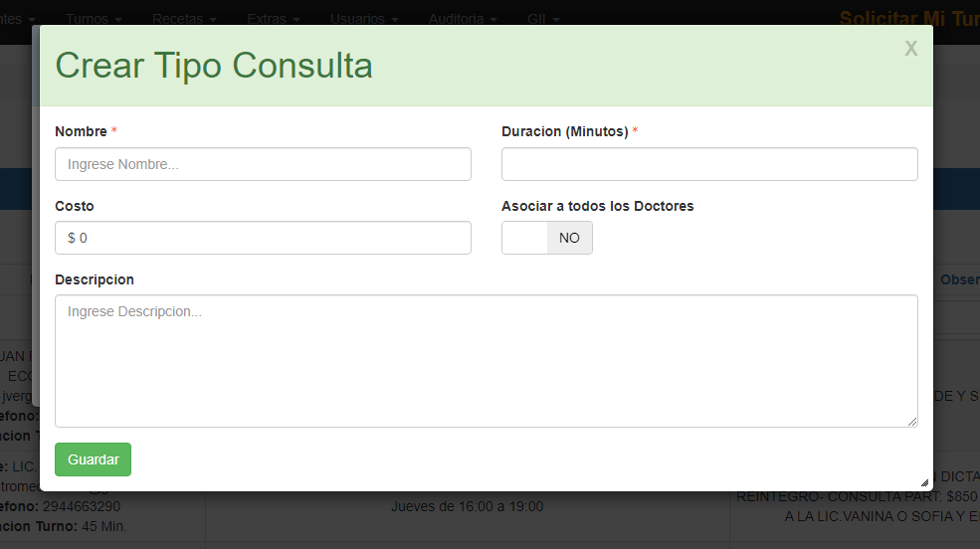Expand the Recetas menu
Screen dimensions: 980x549
184,19
